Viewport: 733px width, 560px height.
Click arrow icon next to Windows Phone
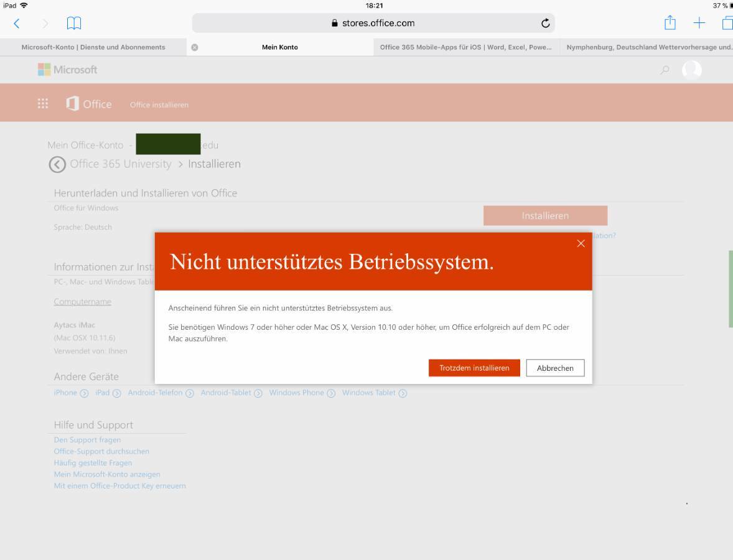(331, 394)
